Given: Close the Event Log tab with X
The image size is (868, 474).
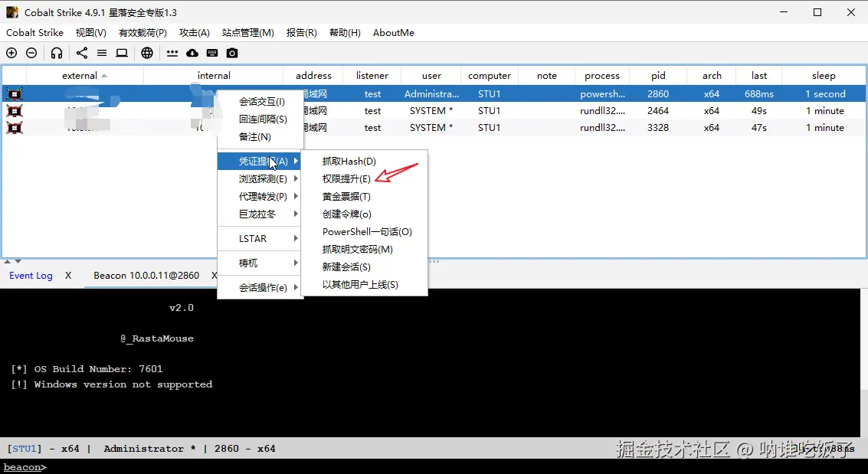Looking at the screenshot, I should point(68,276).
